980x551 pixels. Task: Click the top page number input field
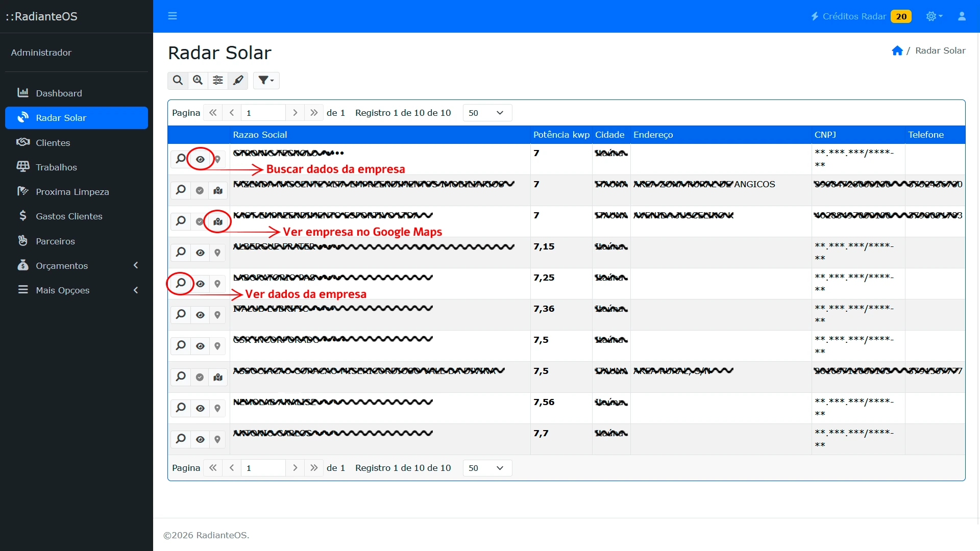point(263,113)
